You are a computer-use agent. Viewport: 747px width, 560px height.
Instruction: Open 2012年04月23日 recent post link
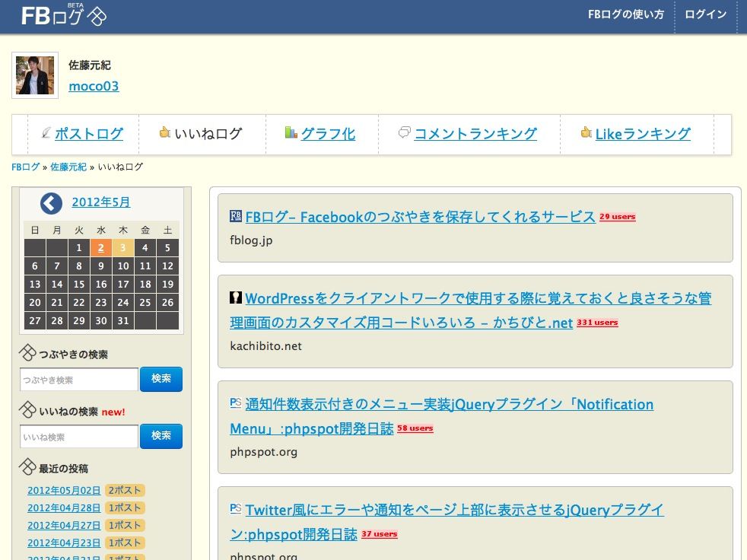point(64,542)
